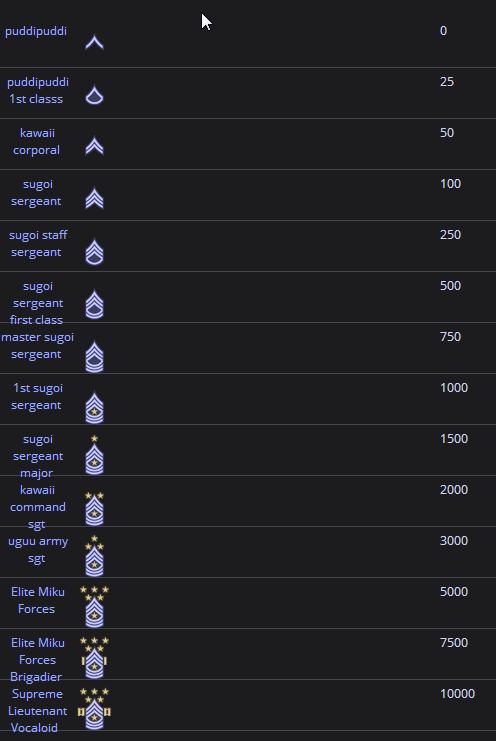Click the uguu army sgt insignia
Screen dimensions: 496x741
[94, 556]
